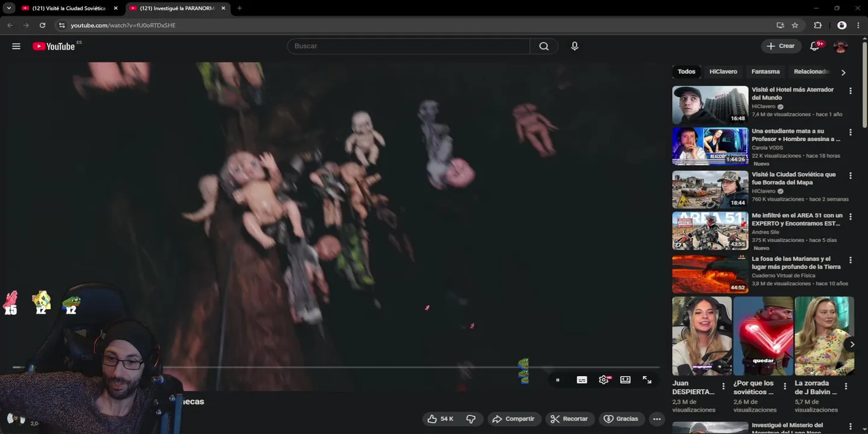
Task: Send a Gracias super thanks
Action: (x=621, y=419)
